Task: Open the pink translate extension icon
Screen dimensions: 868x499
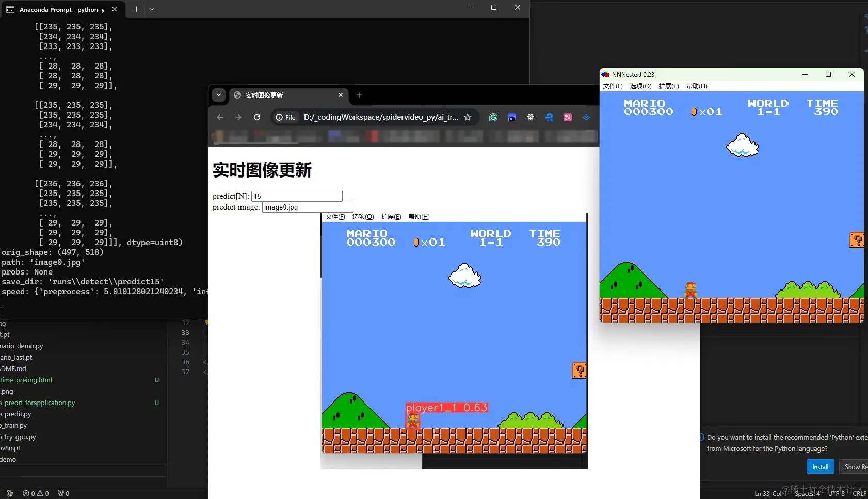Action: tap(568, 117)
